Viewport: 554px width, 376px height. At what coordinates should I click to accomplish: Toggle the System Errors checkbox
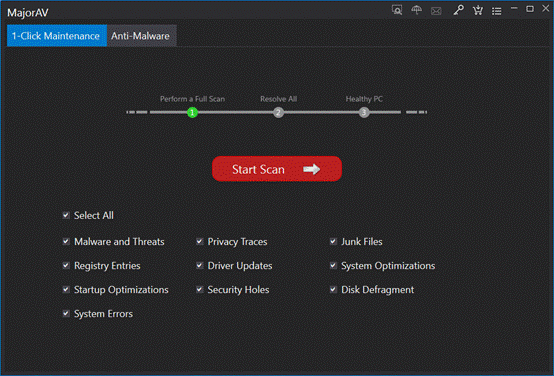(x=66, y=313)
